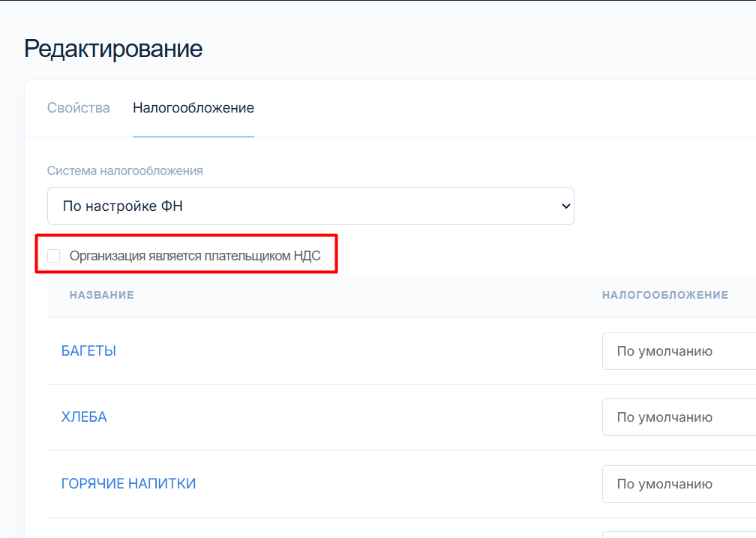Expand the taxation dropdown for ГОРЯЧИЕ НАПИТКИ
This screenshot has height=538, width=756.
pyautogui.click(x=679, y=484)
